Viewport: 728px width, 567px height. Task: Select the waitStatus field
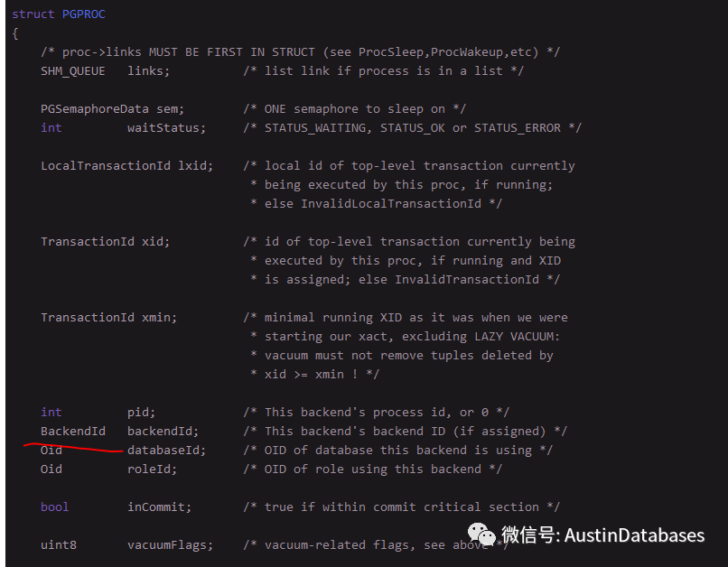pyautogui.click(x=166, y=128)
